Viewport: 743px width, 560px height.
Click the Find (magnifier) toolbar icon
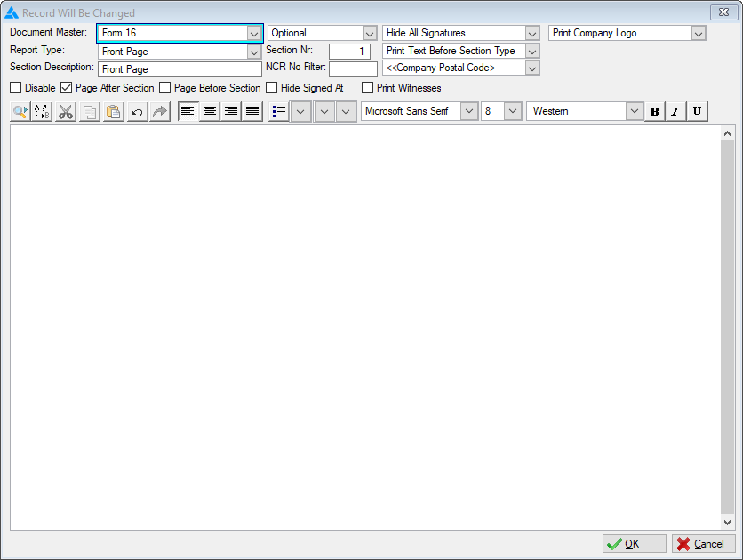[20, 112]
